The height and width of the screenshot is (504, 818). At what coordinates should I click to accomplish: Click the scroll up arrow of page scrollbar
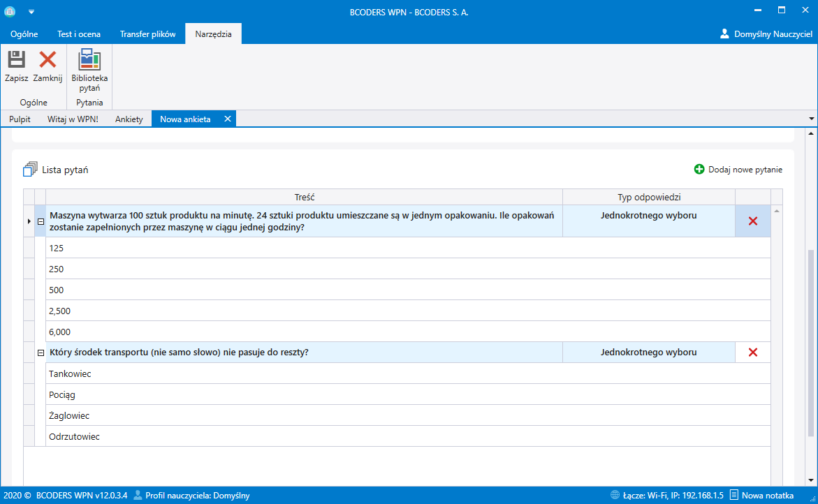[811, 133]
